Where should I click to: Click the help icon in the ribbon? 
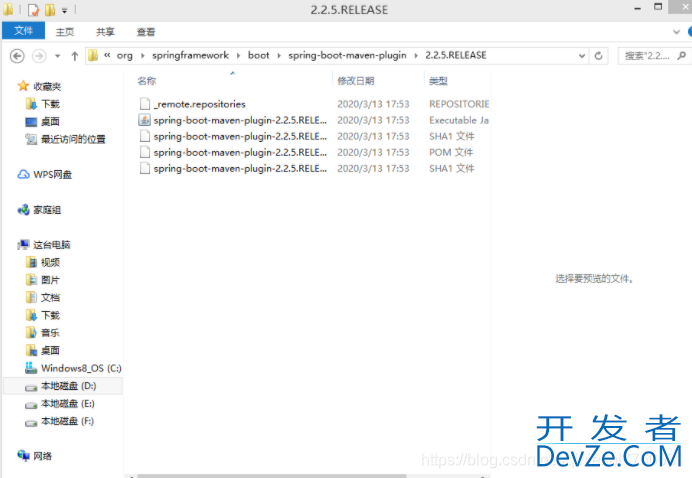690,32
